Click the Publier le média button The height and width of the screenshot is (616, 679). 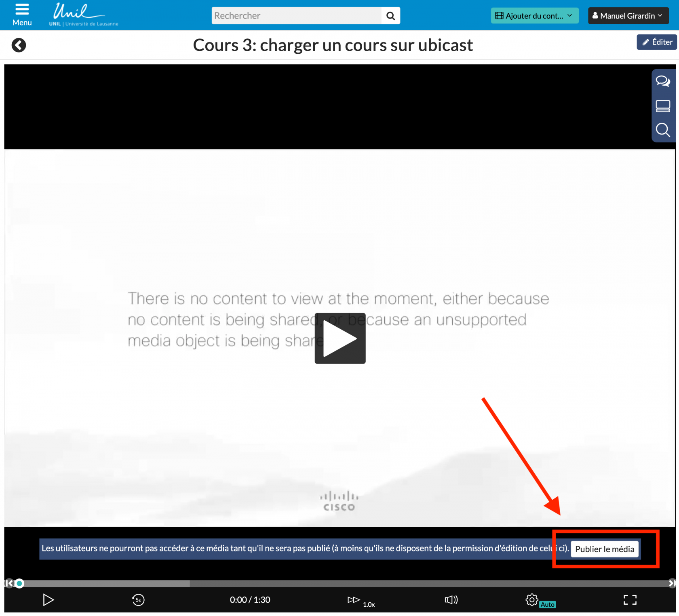point(605,549)
